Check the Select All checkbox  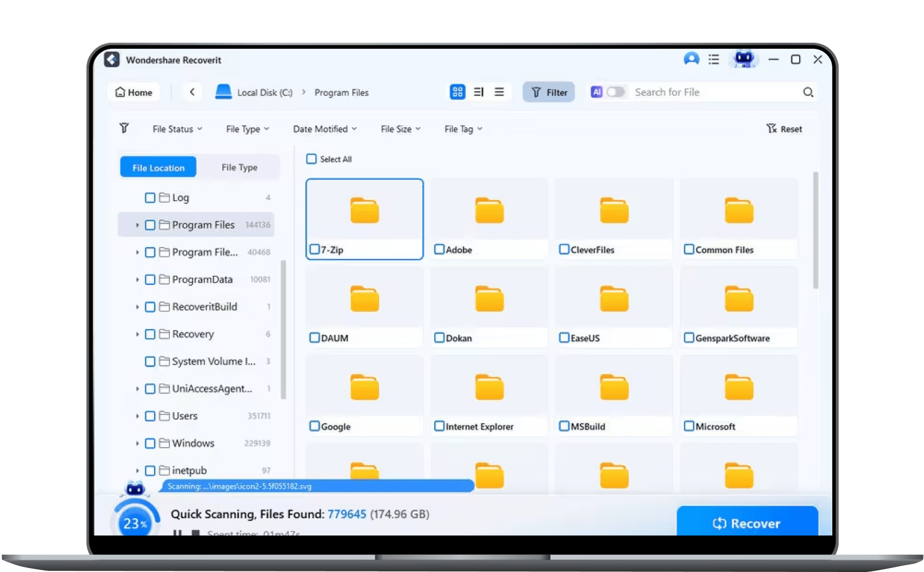(312, 159)
